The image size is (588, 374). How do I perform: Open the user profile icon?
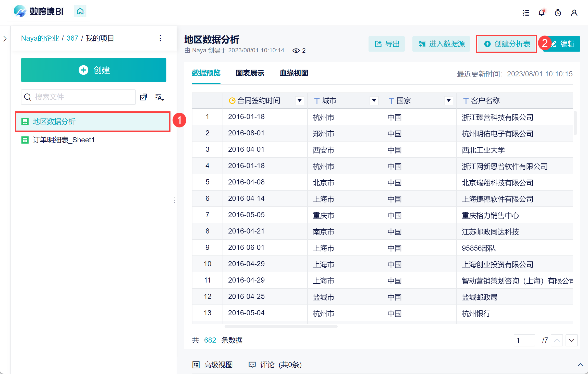point(574,13)
